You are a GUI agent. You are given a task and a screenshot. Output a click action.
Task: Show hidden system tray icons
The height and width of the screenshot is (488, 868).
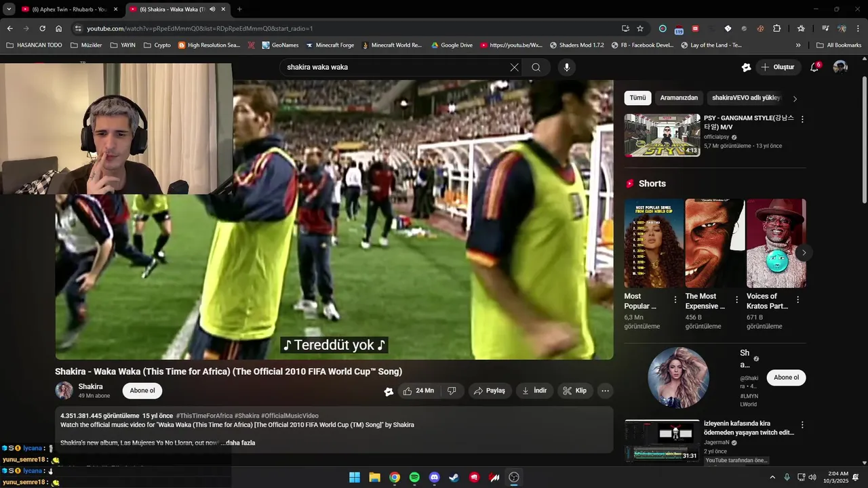[x=772, y=477]
